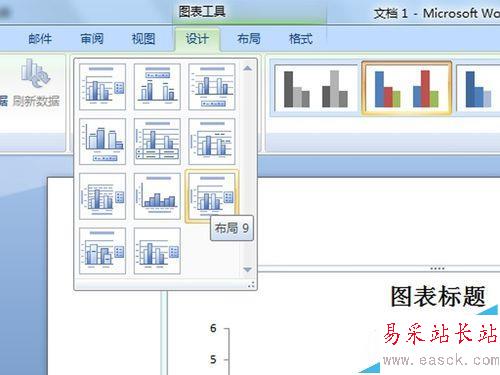The width and height of the screenshot is (500, 375).
Task: Choose chart layout 1 with legend at right
Action: 103,87
